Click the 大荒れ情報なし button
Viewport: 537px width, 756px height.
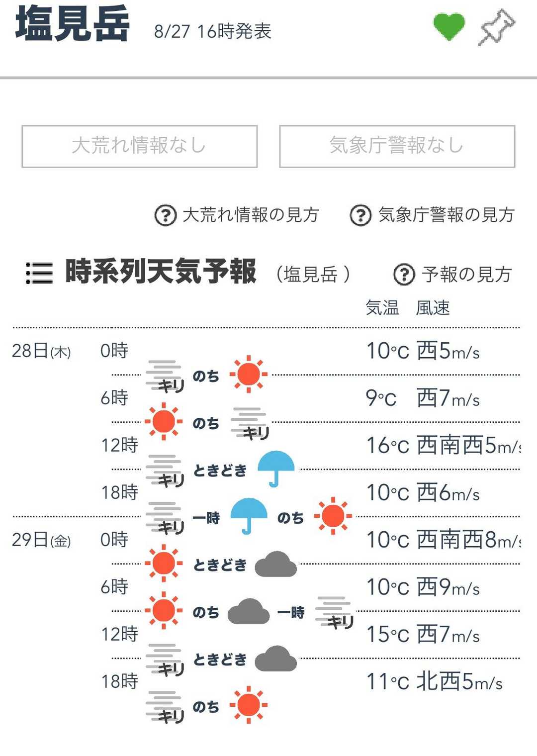coord(139,146)
